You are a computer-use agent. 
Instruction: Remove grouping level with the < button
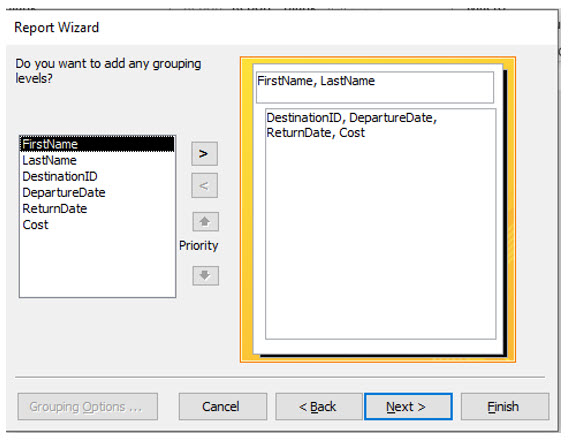pos(204,186)
